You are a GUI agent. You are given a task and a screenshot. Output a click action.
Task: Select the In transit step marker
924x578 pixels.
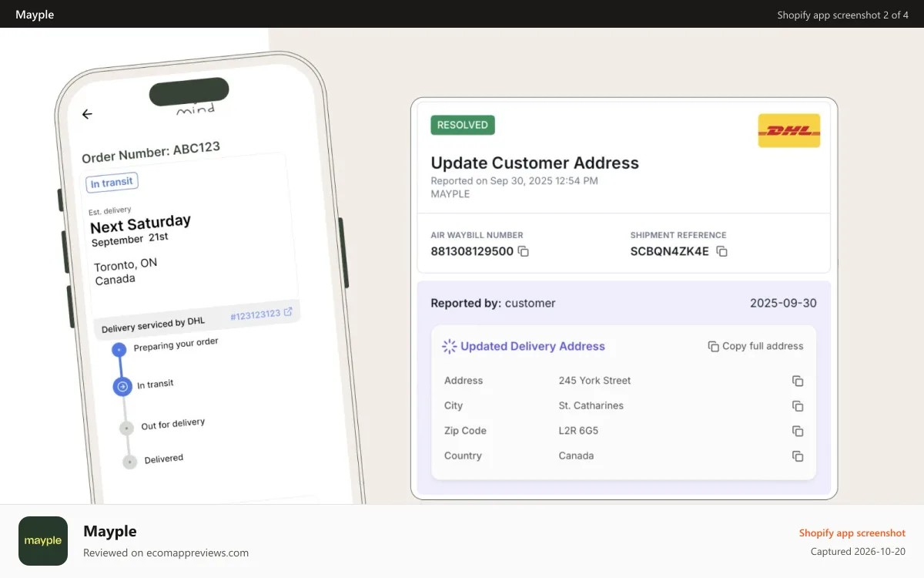click(122, 386)
